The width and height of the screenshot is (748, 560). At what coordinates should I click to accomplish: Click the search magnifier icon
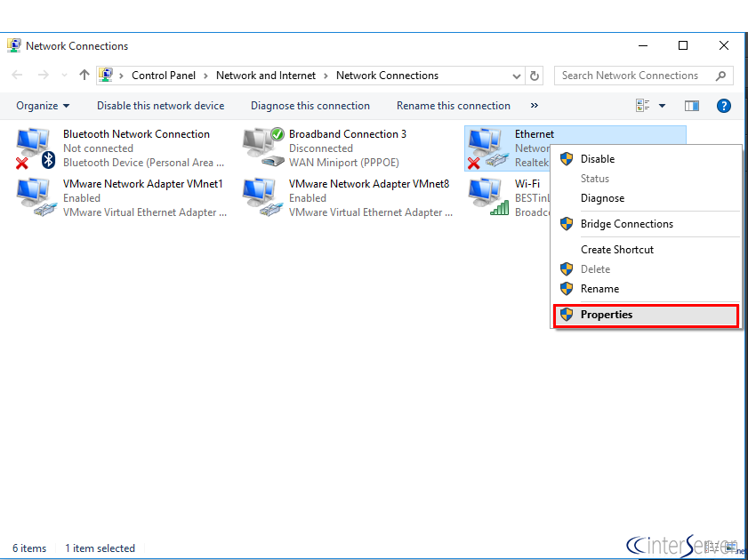coord(720,76)
